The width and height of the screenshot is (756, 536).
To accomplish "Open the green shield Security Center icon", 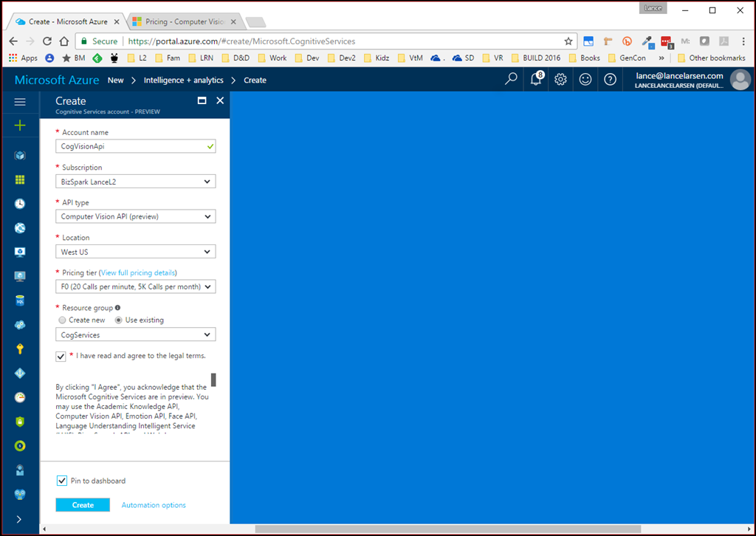I will coord(20,422).
